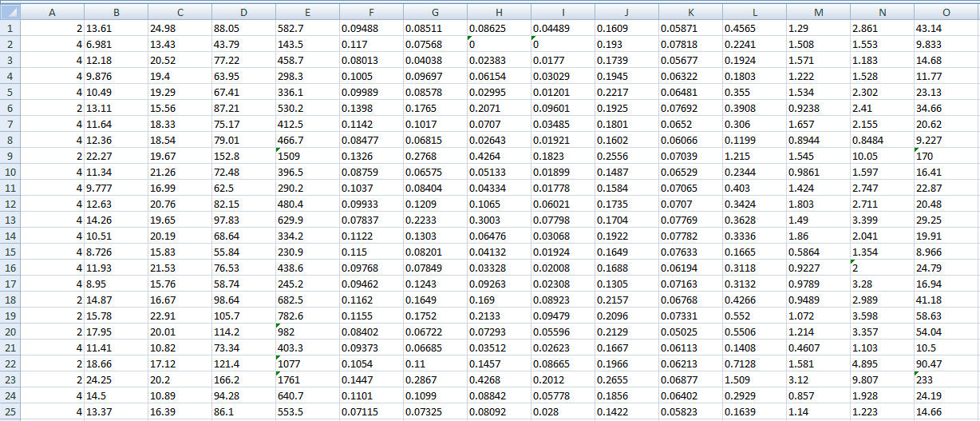980x421 pixels.
Task: Select cell containing 1509
Action: click(307, 156)
